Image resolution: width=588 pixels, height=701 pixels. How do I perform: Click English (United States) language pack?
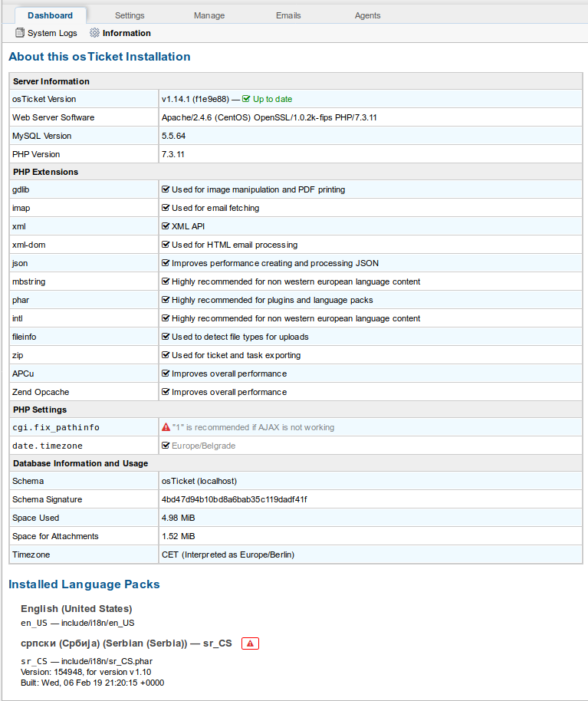[77, 608]
